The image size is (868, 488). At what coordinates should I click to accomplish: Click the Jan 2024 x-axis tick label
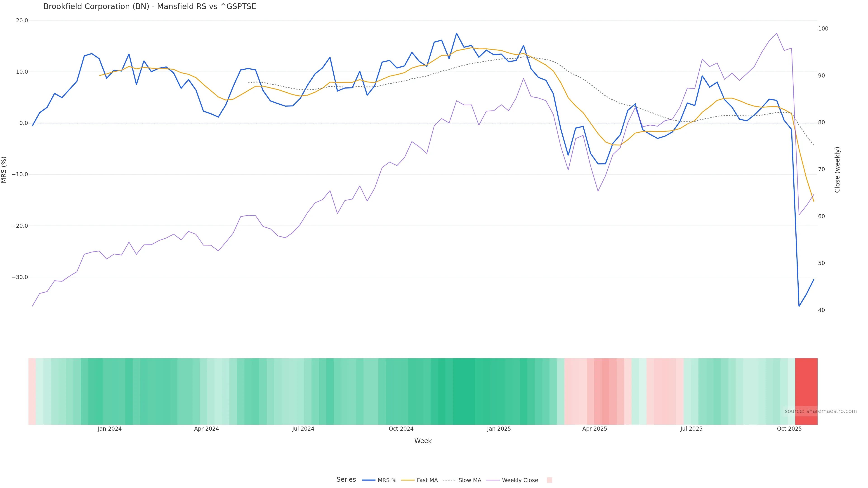(109, 429)
